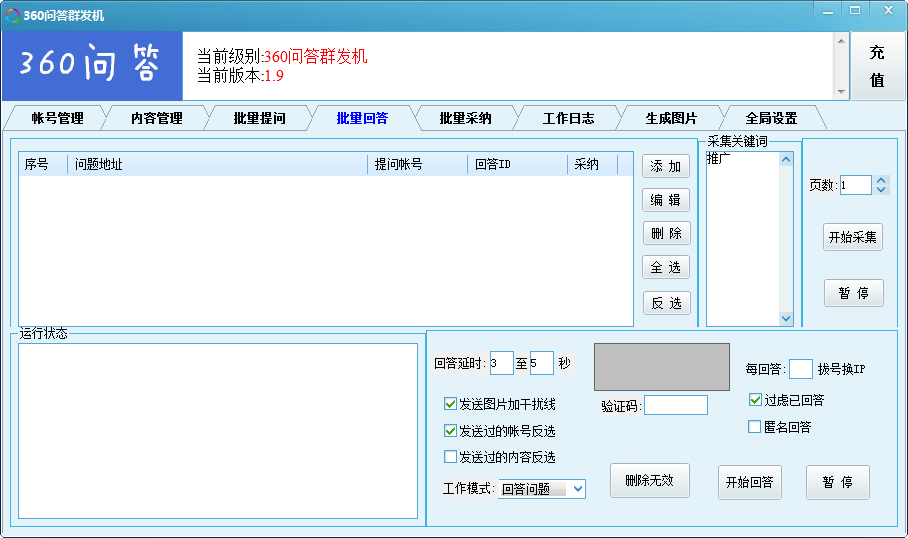The image size is (908, 538).
Task: Sort by 问题地址 column header
Action: (x=217, y=164)
